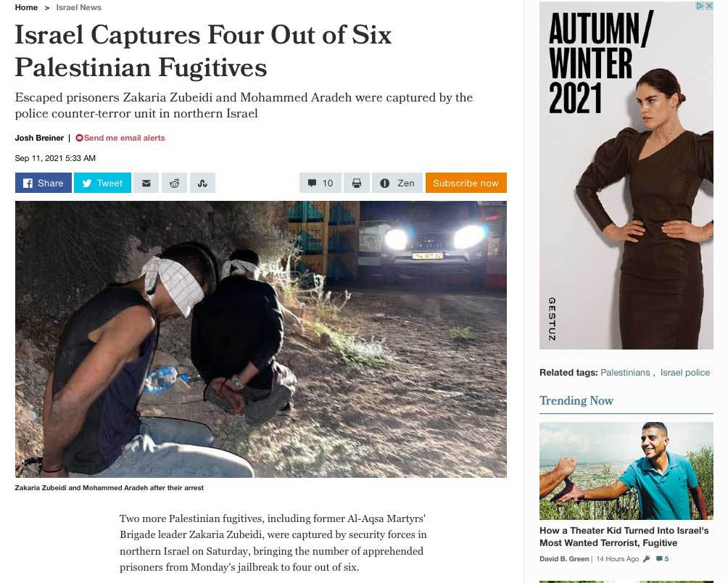
Task: Click the StumbleUpon share icon
Action: click(202, 183)
